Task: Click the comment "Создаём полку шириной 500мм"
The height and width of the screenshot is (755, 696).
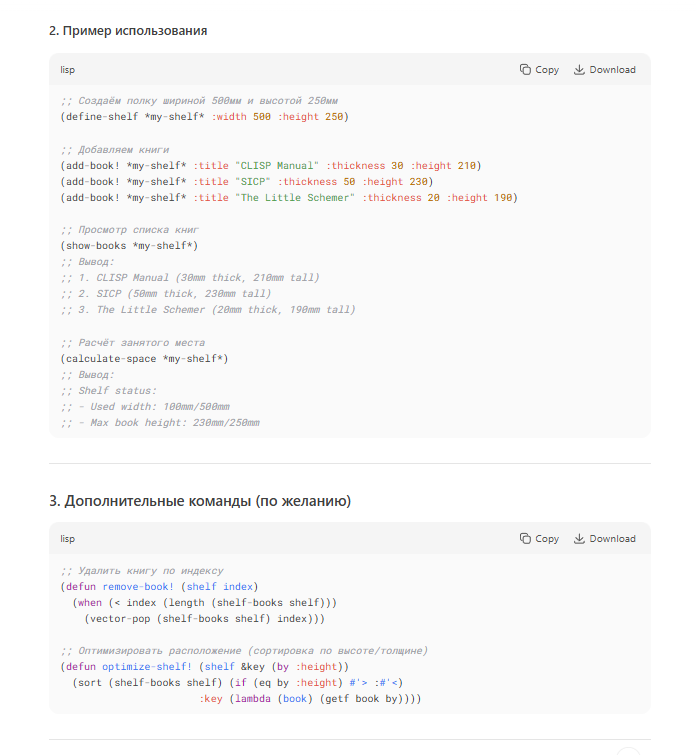Action: [198, 101]
